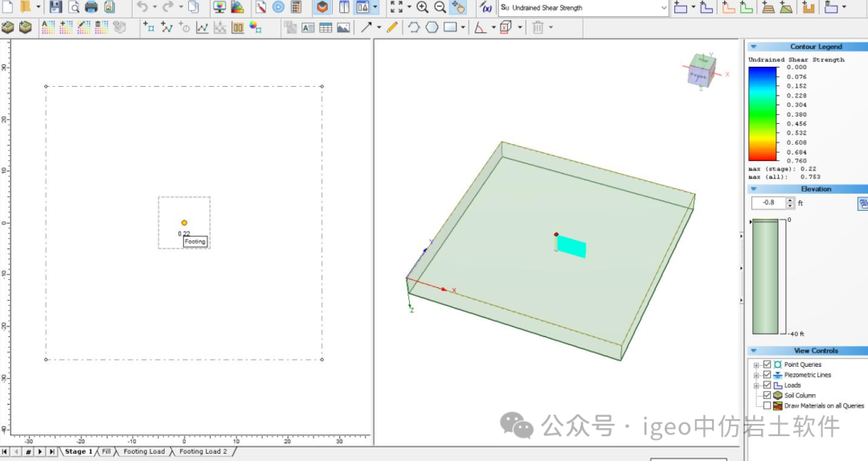Click the green elevation soil column slider
868x461 pixels.
click(x=765, y=277)
